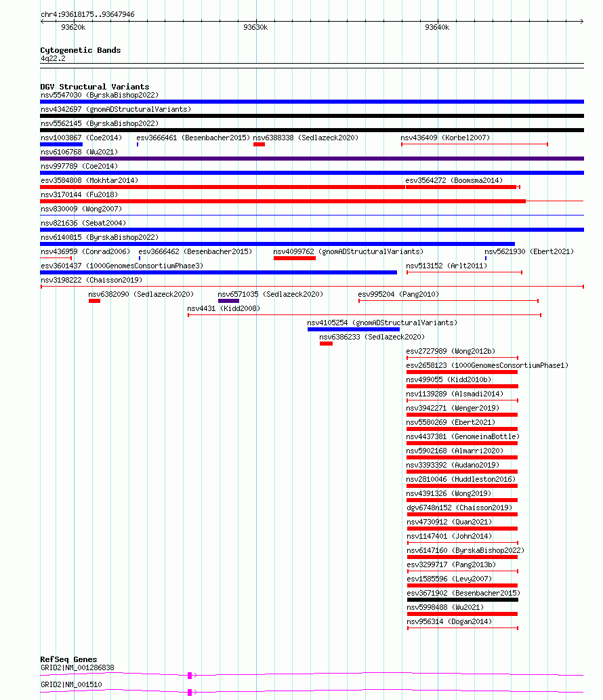This screenshot has height=700, width=603.
Task: Open nsv6382090 (Sedlazeck2020) variant
Action: [141, 295]
